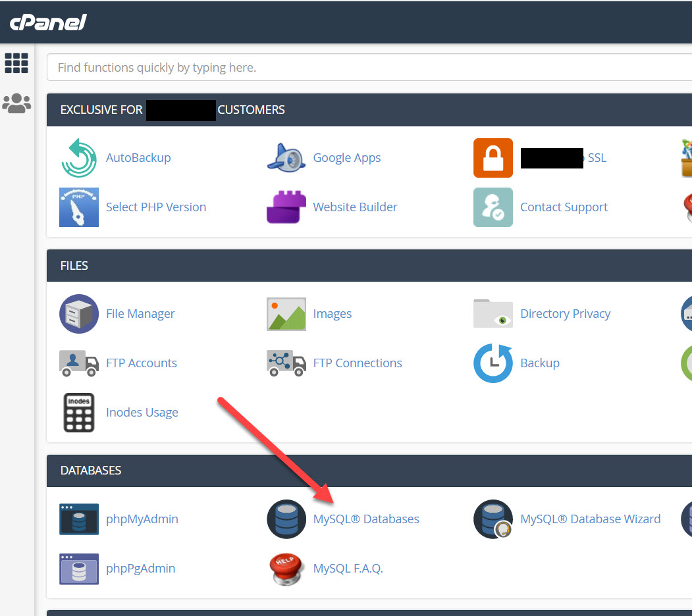Viewport: 692px width, 616px height.
Task: Open the grid home icon in sidebar
Action: (16, 63)
